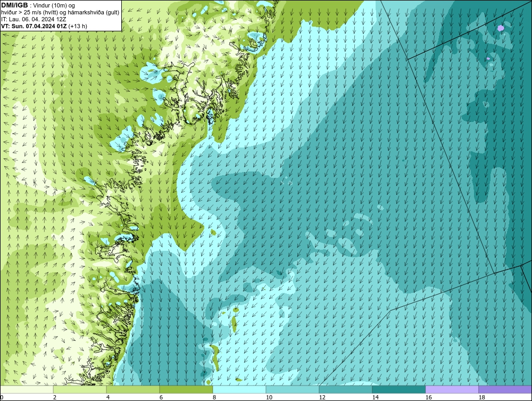Click the purple high-wind spot in the top-right corner

pos(501,29)
